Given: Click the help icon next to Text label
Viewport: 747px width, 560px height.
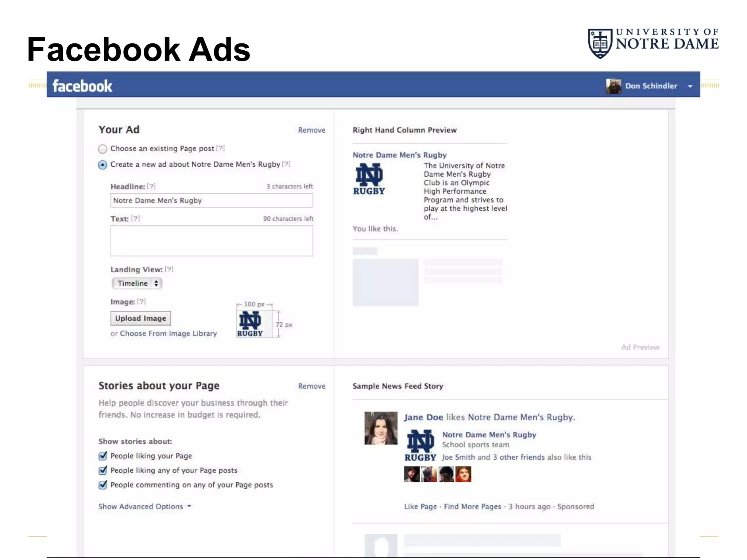Looking at the screenshot, I should coord(135,218).
